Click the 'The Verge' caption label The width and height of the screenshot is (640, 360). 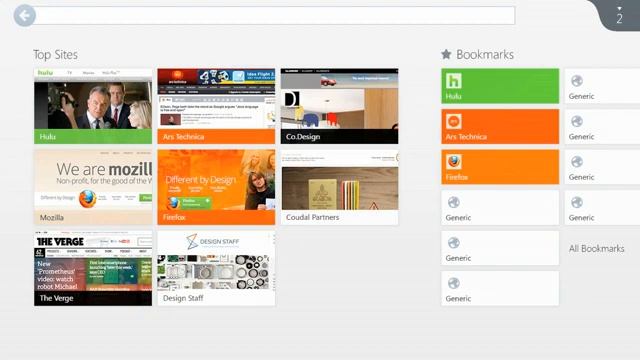(x=56, y=298)
